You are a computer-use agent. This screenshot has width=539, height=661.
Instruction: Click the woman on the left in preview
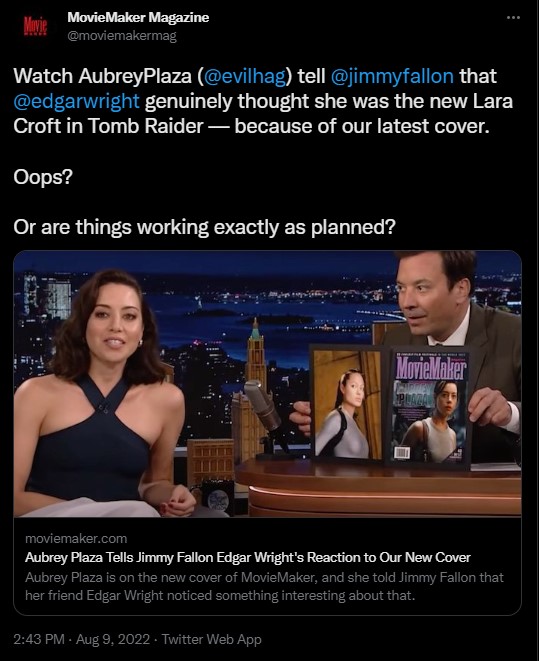(x=101, y=394)
